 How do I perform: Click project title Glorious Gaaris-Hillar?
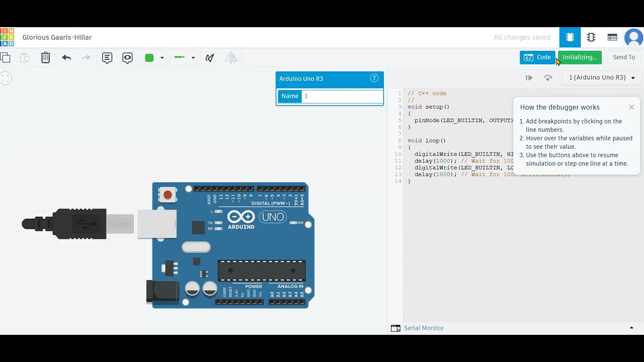(57, 37)
